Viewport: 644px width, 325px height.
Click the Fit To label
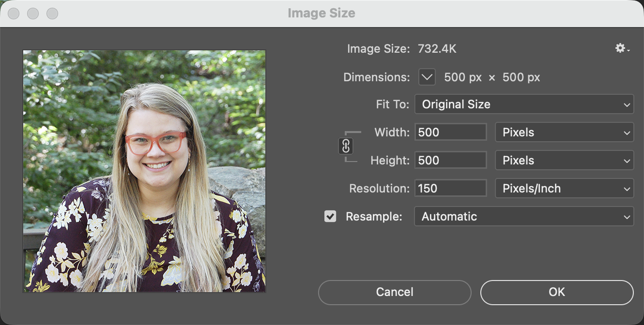point(393,104)
